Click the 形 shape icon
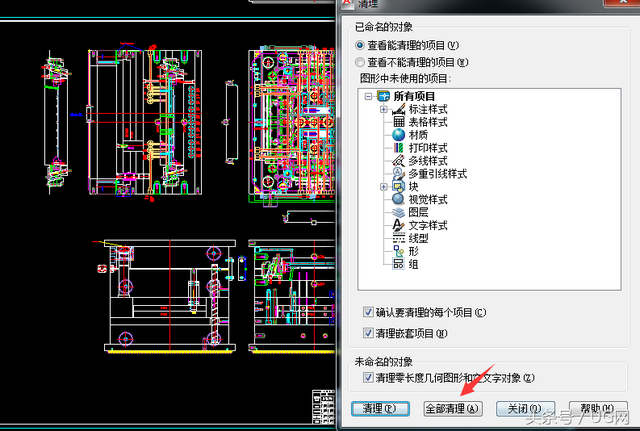Image resolution: width=640 pixels, height=431 pixels. [x=398, y=251]
